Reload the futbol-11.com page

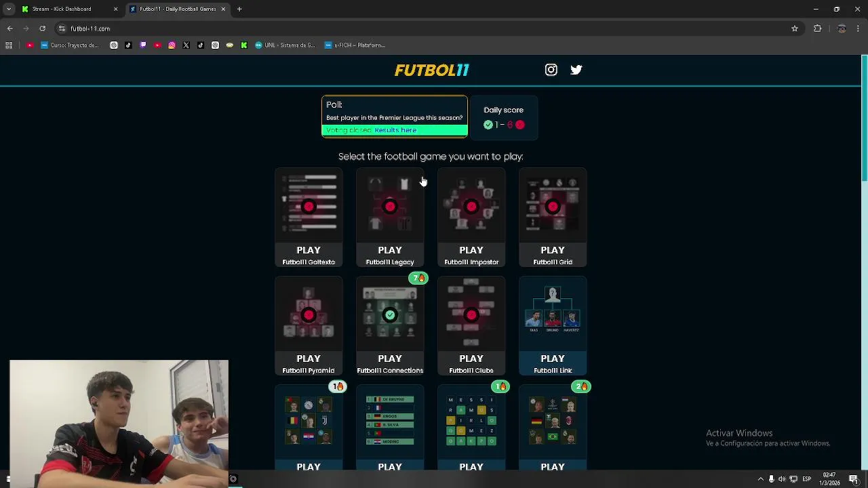click(x=42, y=28)
